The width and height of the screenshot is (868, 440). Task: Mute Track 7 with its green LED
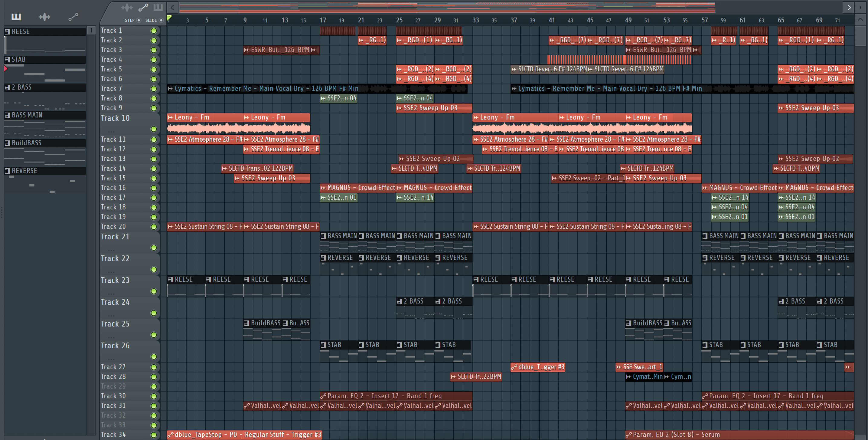(154, 89)
